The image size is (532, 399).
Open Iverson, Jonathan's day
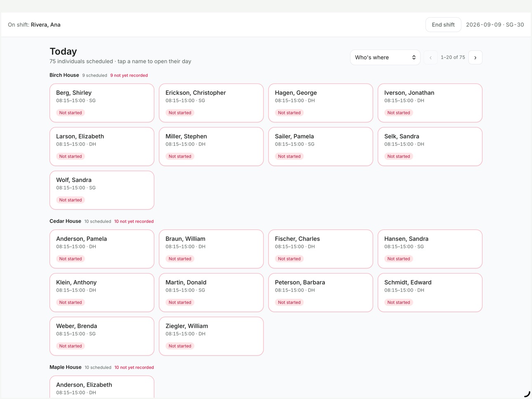pos(430,103)
